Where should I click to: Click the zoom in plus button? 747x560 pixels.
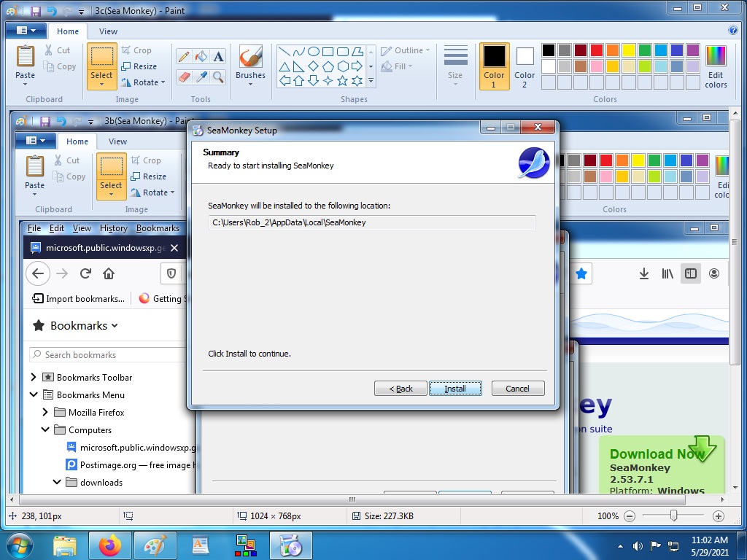[x=719, y=516]
